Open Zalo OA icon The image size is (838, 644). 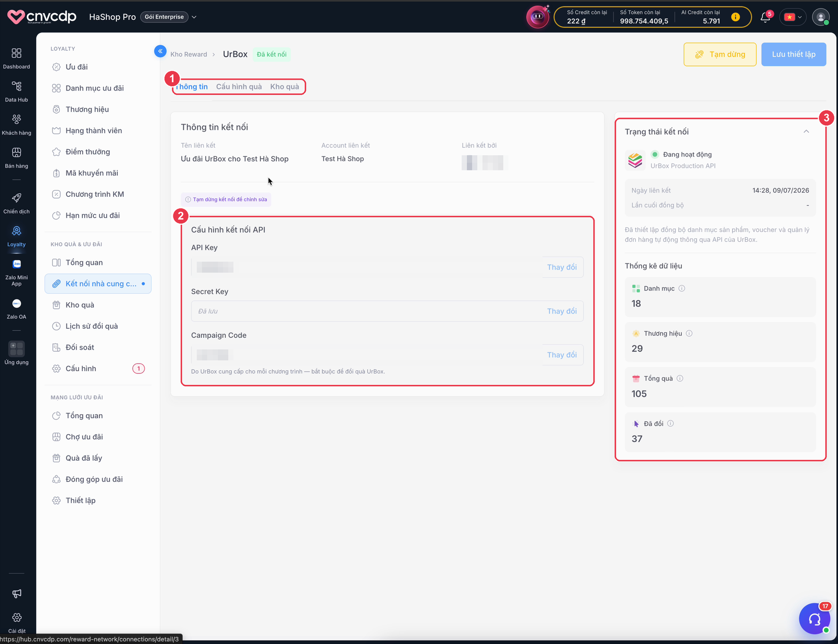(x=17, y=304)
